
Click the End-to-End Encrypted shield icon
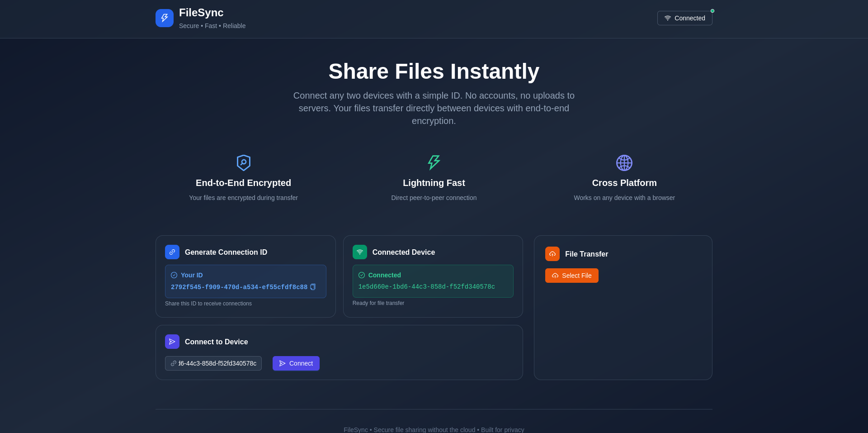(x=243, y=163)
